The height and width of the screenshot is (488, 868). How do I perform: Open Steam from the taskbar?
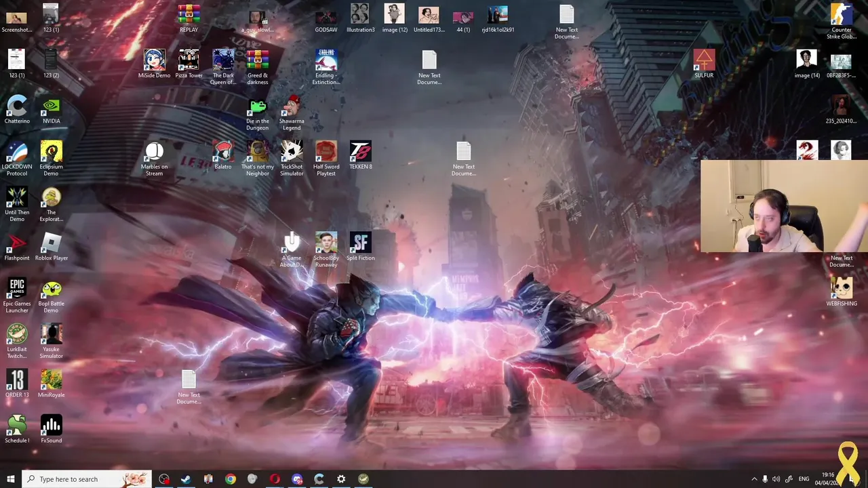[x=186, y=479]
